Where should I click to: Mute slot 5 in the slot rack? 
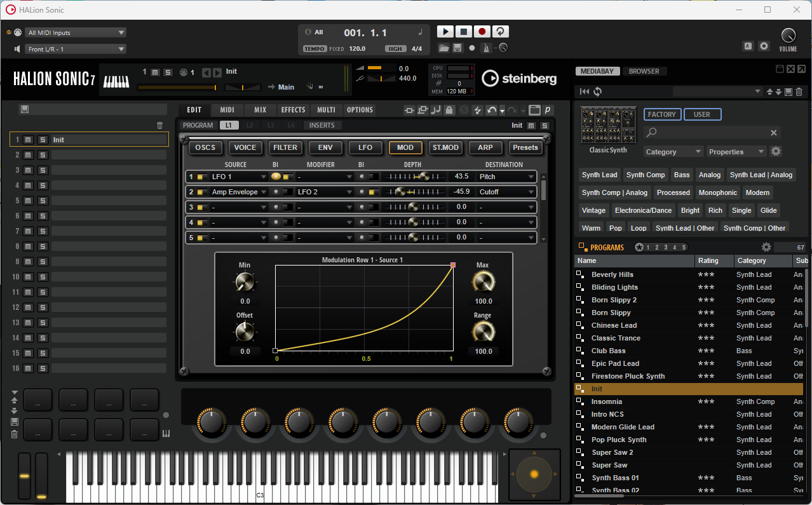click(28, 201)
